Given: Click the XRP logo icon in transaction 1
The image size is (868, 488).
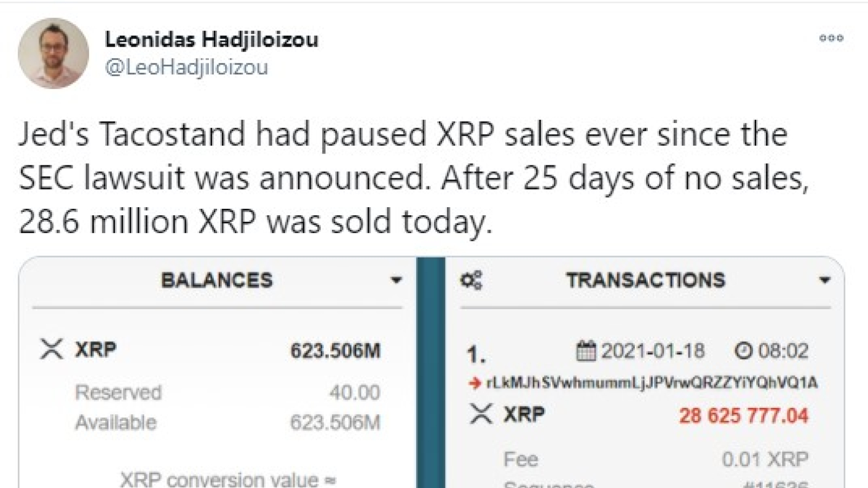Looking at the screenshot, I should (481, 414).
